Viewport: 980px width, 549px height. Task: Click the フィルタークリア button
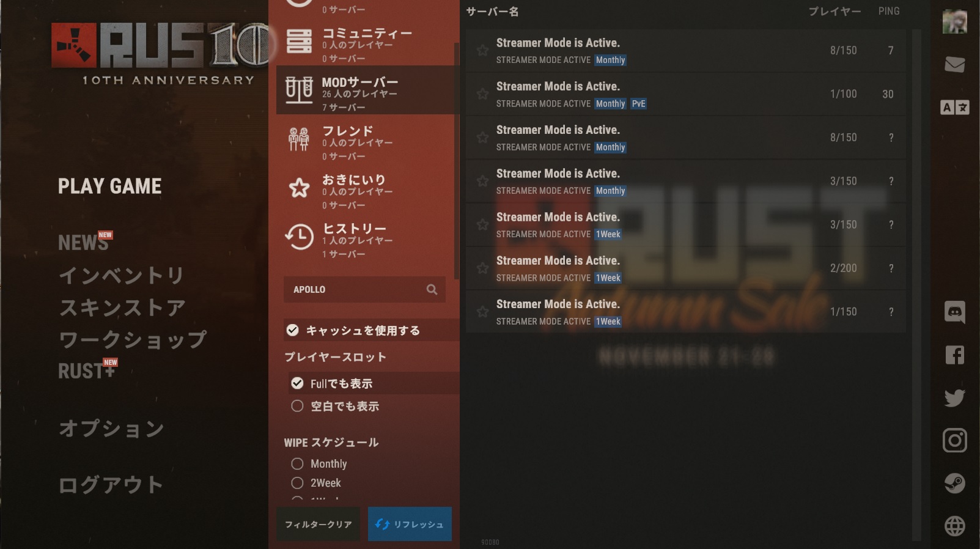(318, 524)
